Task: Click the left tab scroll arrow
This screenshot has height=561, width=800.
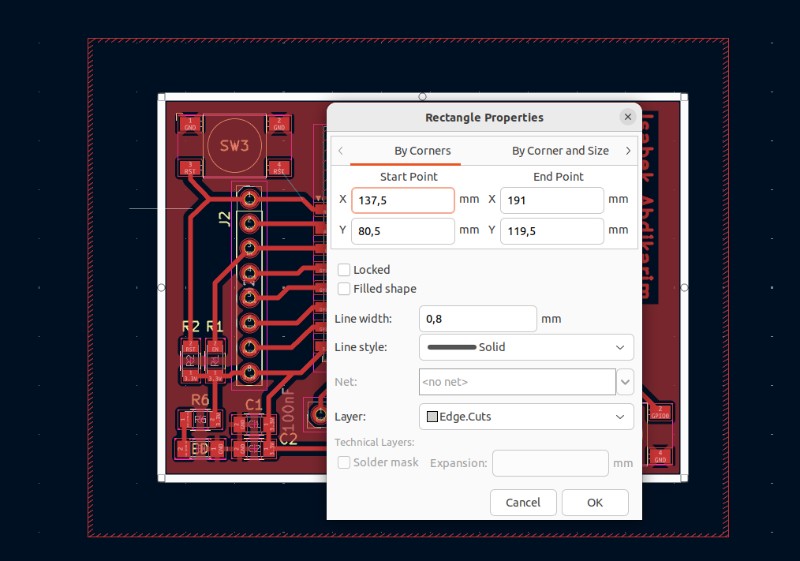Action: point(340,151)
